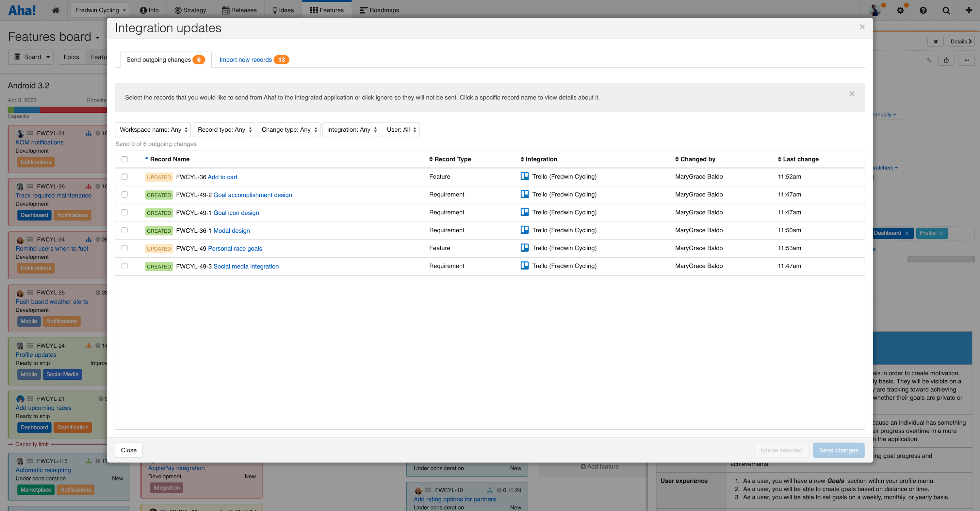
Task: Check the select-all checkbox in the table header
Action: (124, 159)
